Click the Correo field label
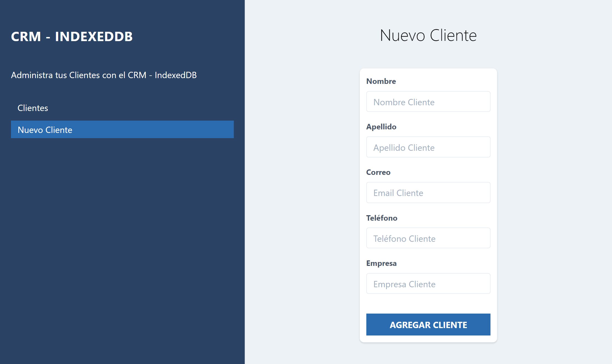Screen dimensions: 612x364 click(378, 172)
